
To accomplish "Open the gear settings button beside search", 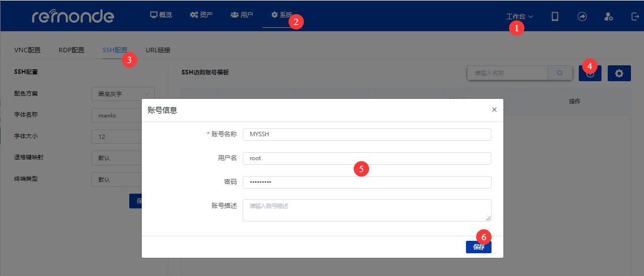I will point(619,73).
